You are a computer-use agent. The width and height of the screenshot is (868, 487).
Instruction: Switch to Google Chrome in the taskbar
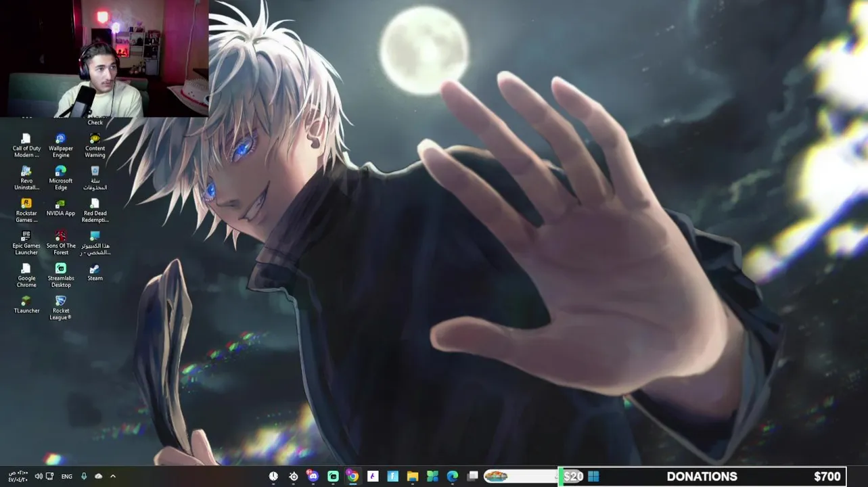click(352, 476)
